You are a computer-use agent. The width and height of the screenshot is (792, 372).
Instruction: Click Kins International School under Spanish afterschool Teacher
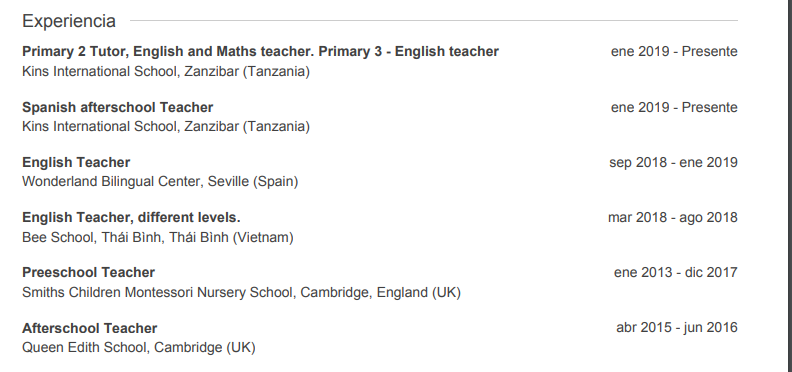[x=166, y=126]
